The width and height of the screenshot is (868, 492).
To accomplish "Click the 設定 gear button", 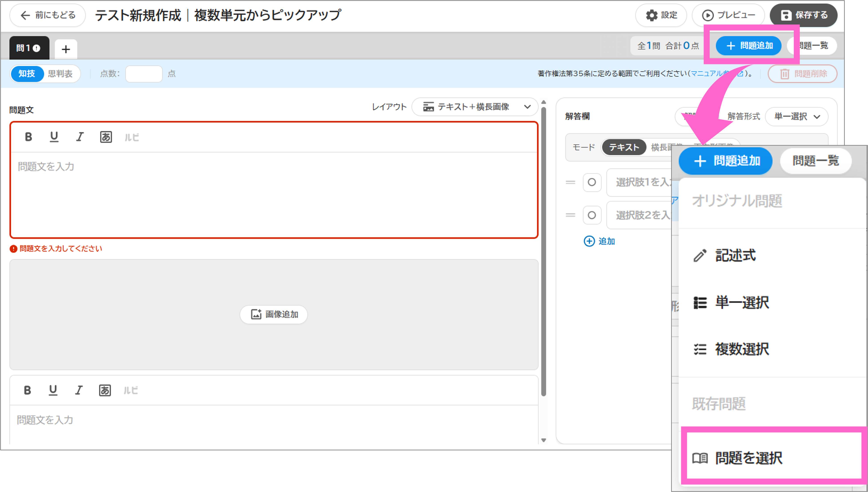I will tap(661, 15).
